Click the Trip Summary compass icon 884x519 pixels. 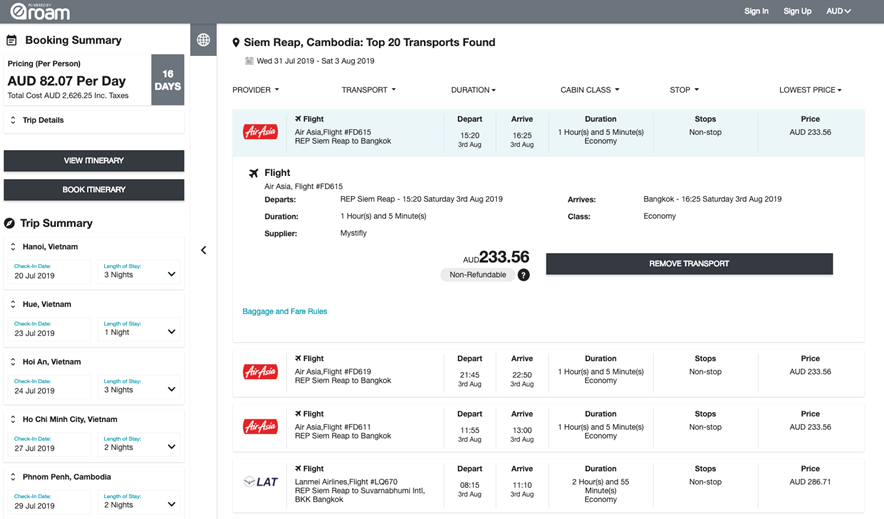pos(10,223)
